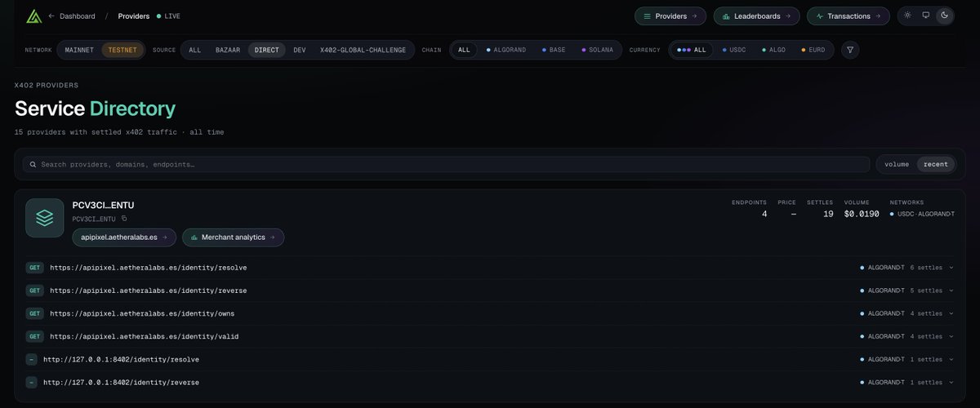
Task: Click URL https://apipixel.aetheralabs.es/identity/resolve
Action: (x=149, y=268)
